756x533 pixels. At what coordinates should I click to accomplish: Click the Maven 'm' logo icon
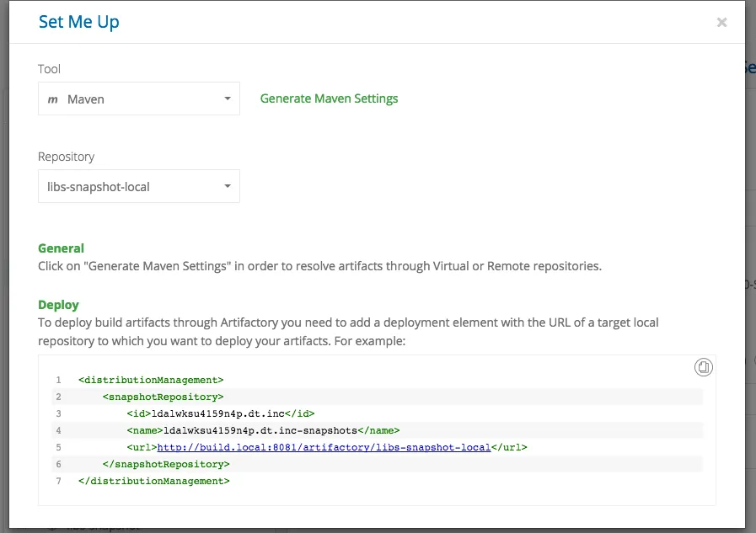[52, 99]
